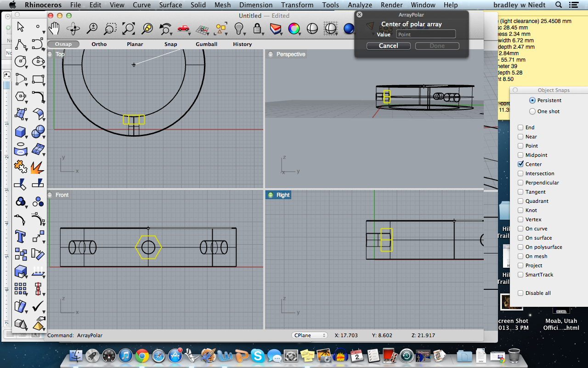The width and height of the screenshot is (588, 368).
Task: Open the Solid menu
Action: coord(198,5)
